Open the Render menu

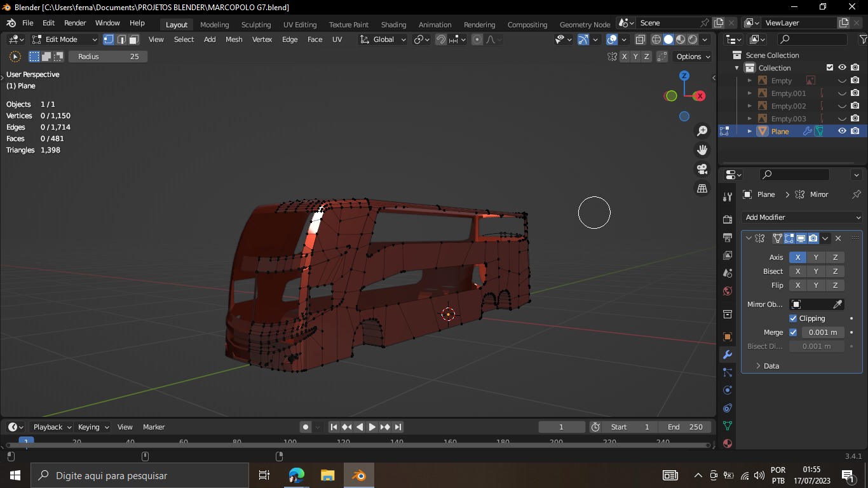75,23
